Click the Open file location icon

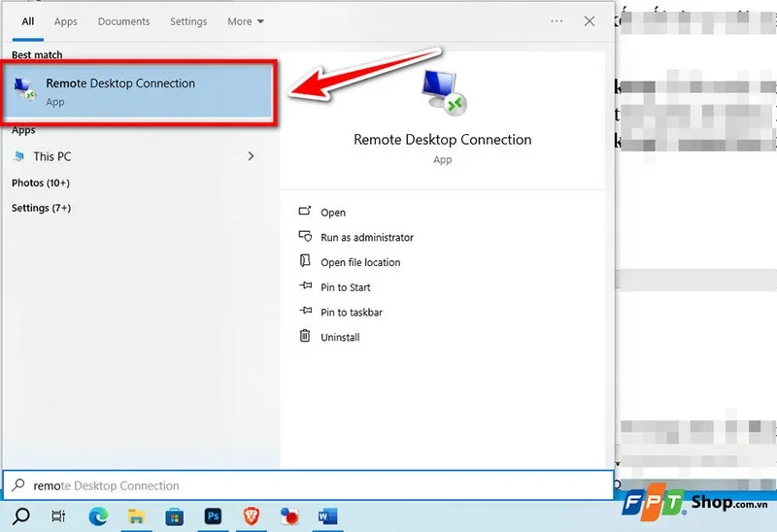tap(305, 260)
